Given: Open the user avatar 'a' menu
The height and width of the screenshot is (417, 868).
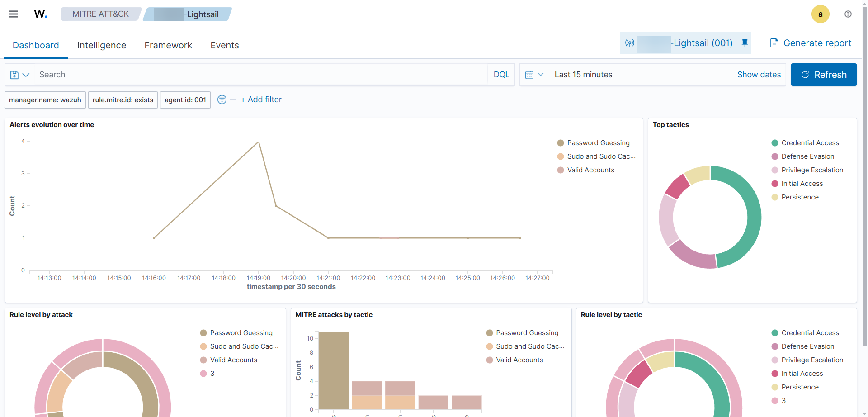Looking at the screenshot, I should 820,14.
